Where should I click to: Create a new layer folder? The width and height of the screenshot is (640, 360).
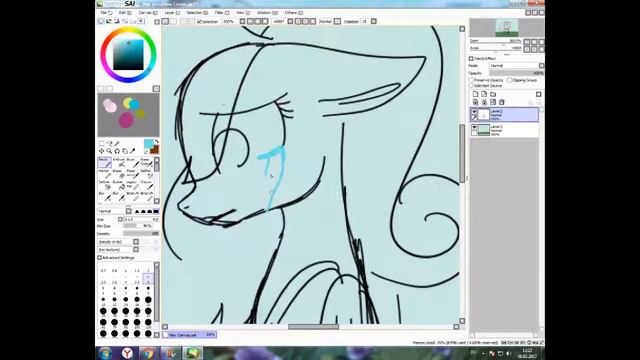pyautogui.click(x=493, y=94)
